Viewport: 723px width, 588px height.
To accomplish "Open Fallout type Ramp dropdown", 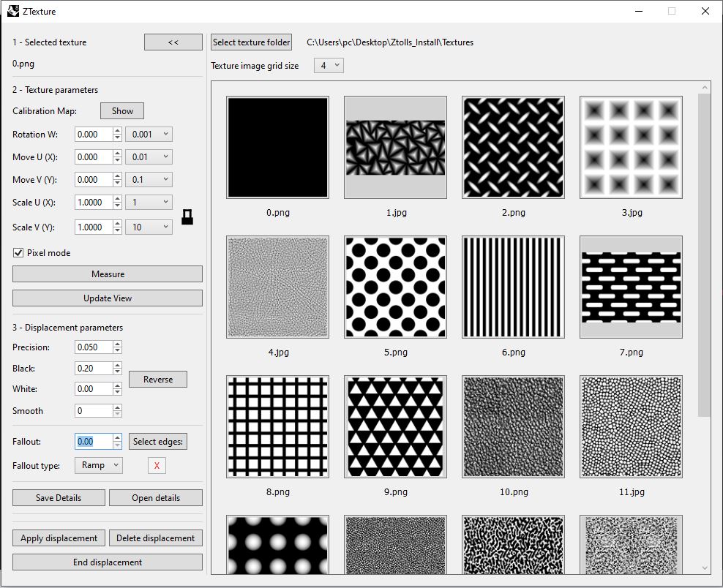I will (99, 465).
